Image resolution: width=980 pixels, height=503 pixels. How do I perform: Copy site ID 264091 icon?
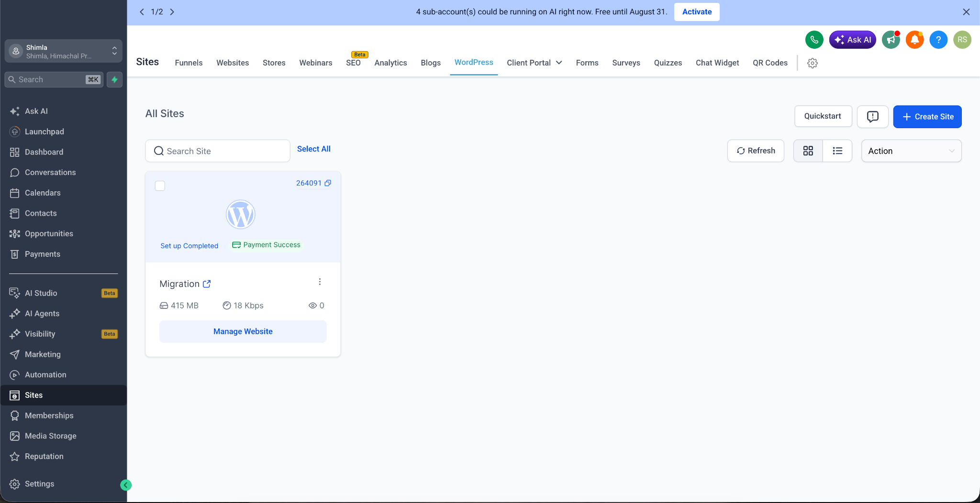click(328, 183)
